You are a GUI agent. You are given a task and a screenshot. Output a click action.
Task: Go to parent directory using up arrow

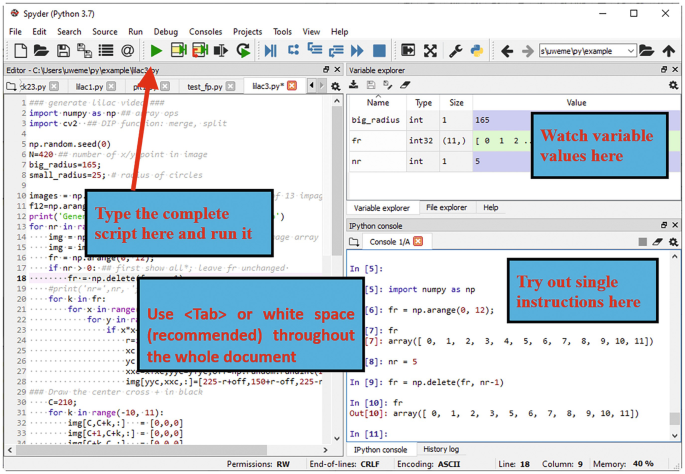click(669, 50)
